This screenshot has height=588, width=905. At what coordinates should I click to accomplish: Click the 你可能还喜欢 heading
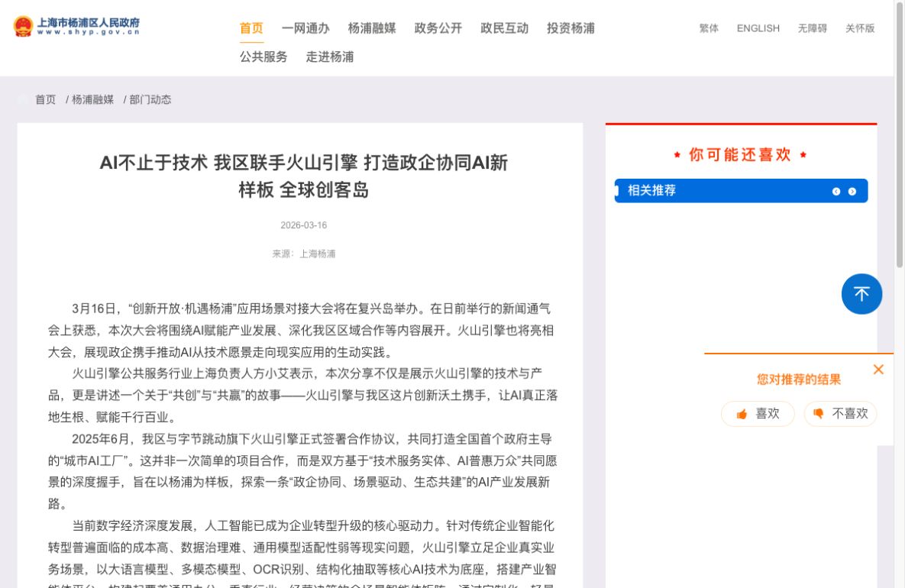coord(740,155)
